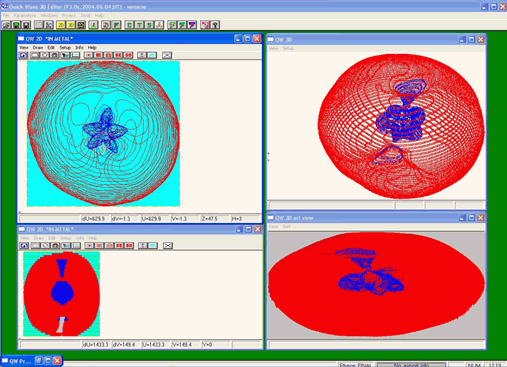Open the Parameters menu in main menu bar
The image size is (507, 367).
25,16
